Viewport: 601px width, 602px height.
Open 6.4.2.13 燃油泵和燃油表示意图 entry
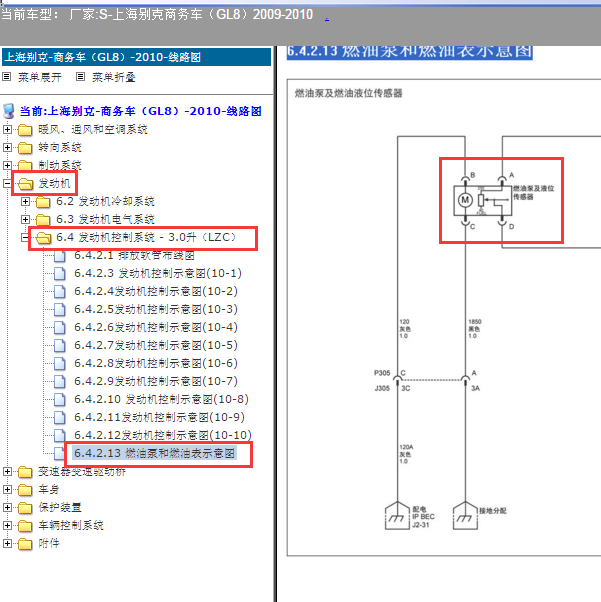coord(154,453)
